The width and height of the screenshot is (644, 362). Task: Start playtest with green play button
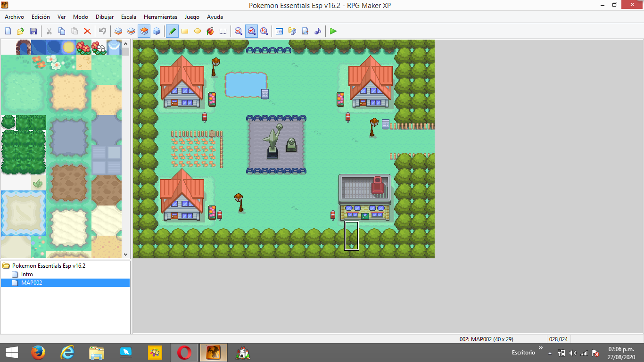pyautogui.click(x=333, y=31)
